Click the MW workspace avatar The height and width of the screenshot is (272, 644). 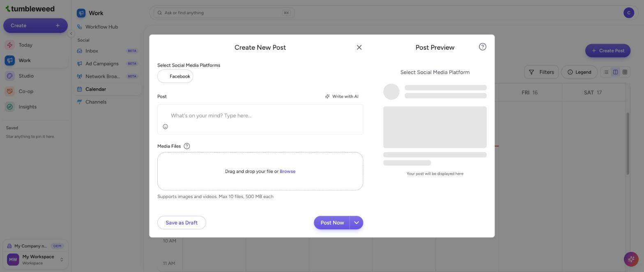[13, 260]
